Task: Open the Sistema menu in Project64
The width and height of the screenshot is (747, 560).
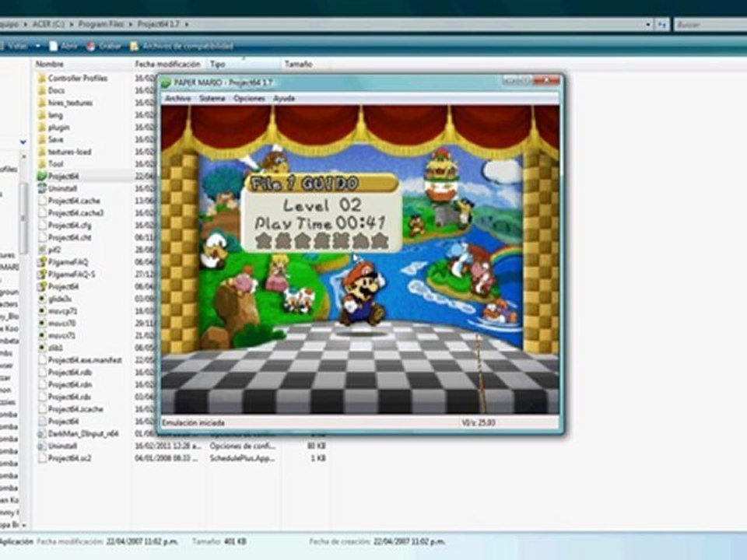Action: [212, 98]
